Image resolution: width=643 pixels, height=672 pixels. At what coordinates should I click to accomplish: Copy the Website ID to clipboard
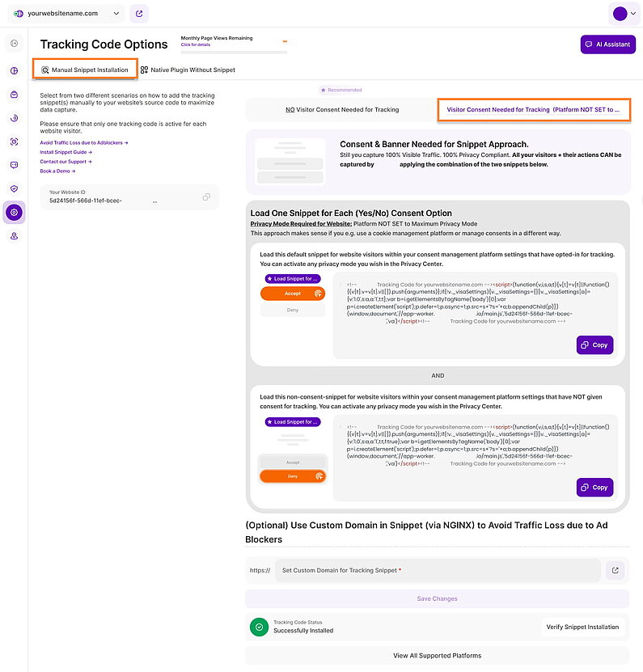pos(206,197)
